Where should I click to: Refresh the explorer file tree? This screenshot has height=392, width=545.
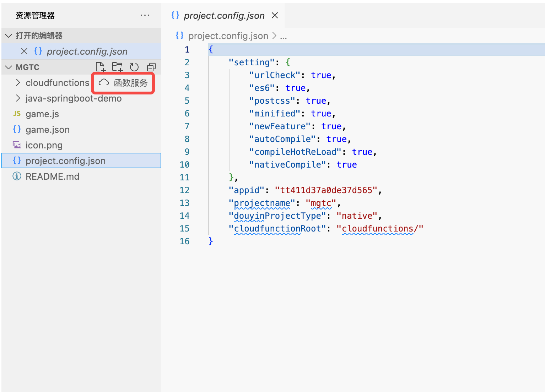(x=134, y=67)
